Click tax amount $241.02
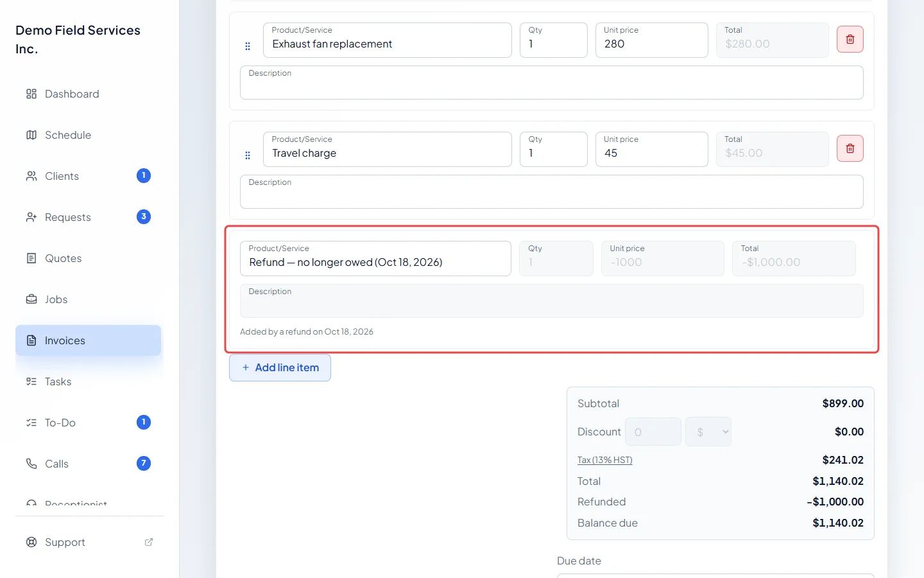Viewport: 924px width, 578px height. pos(843,460)
